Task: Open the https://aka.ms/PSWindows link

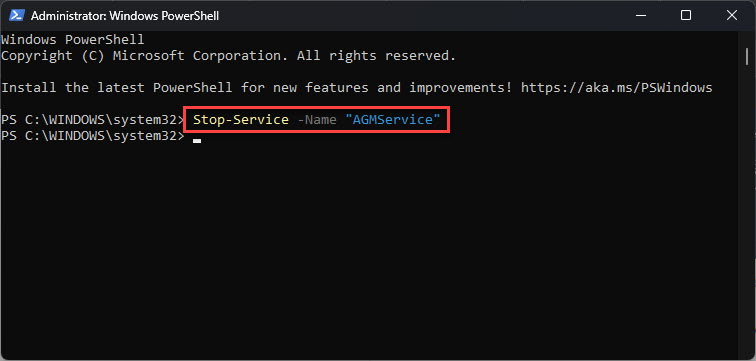Action: [616, 88]
